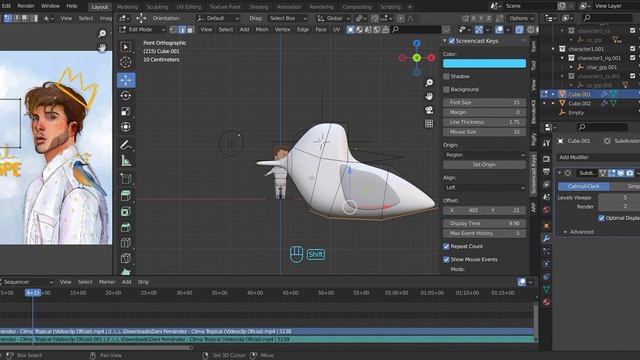Image resolution: width=640 pixels, height=360 pixels.
Task: Open the Material properties tab icon
Action: (x=547, y=302)
